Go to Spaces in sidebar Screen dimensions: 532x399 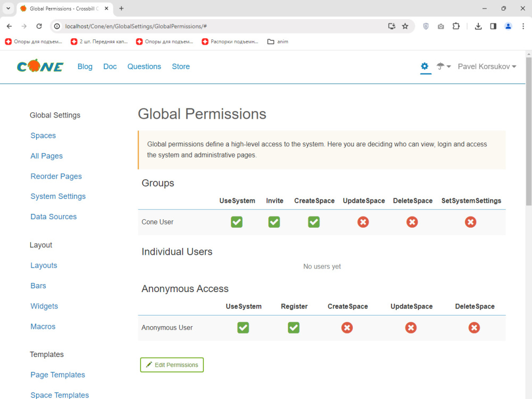pyautogui.click(x=43, y=135)
